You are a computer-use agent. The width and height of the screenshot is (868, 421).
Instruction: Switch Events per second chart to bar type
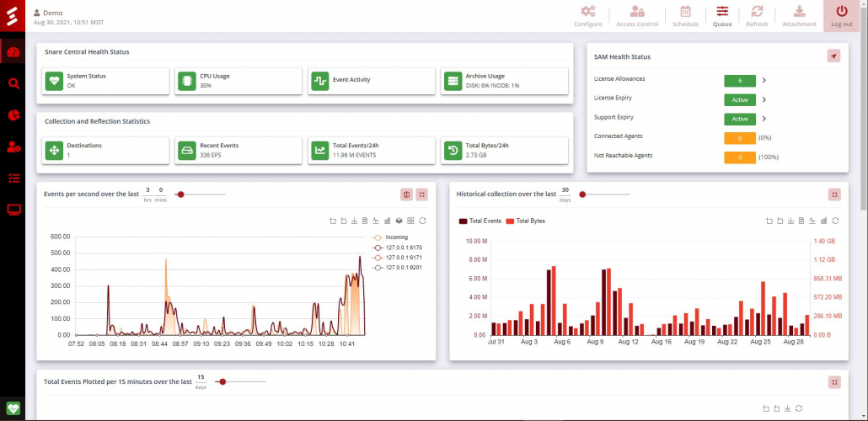(x=388, y=221)
